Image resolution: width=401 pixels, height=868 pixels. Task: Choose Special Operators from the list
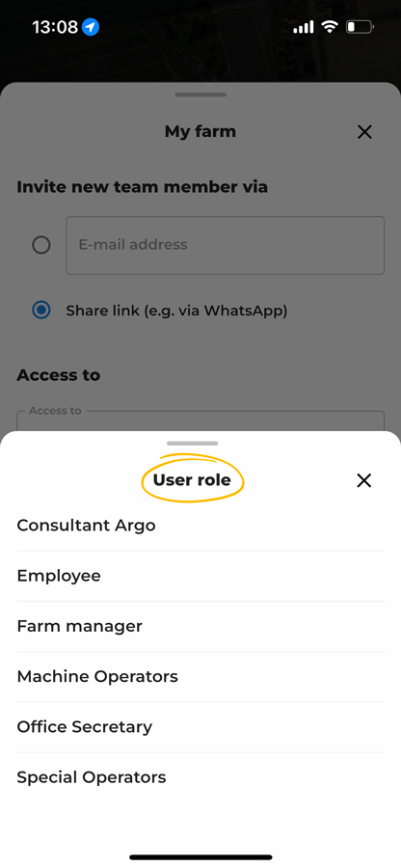point(200,777)
